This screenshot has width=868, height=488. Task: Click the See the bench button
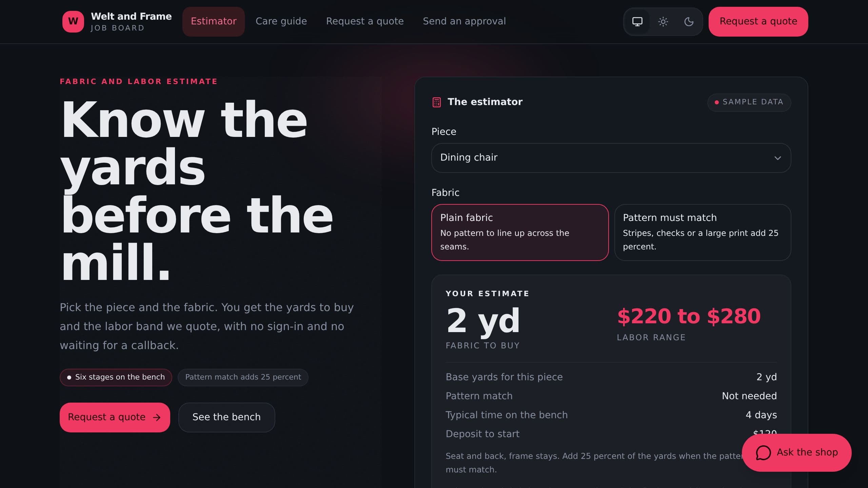click(226, 418)
